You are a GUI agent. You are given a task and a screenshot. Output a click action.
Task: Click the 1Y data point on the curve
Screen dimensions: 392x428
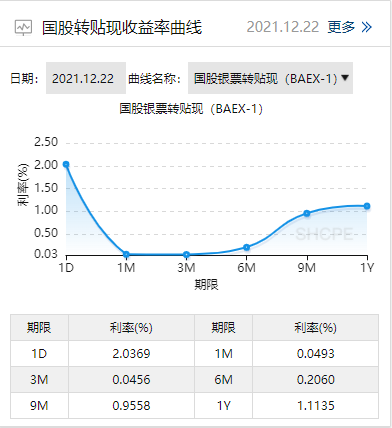367,206
